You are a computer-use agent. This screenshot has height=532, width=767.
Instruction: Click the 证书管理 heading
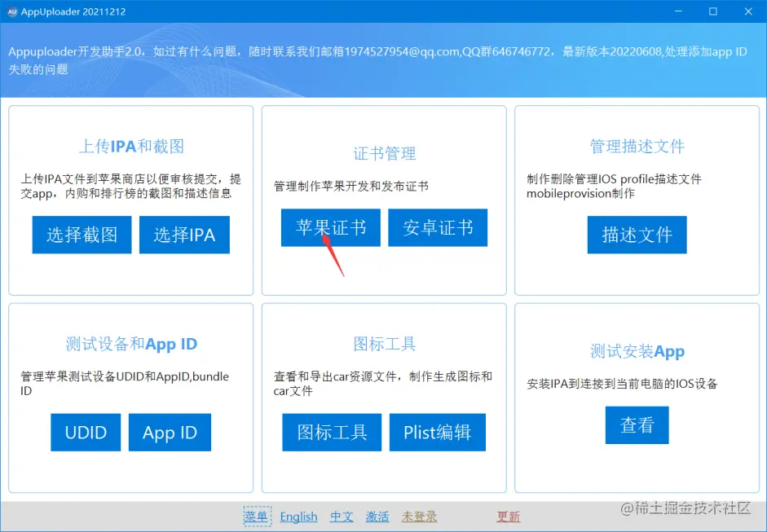(x=385, y=153)
